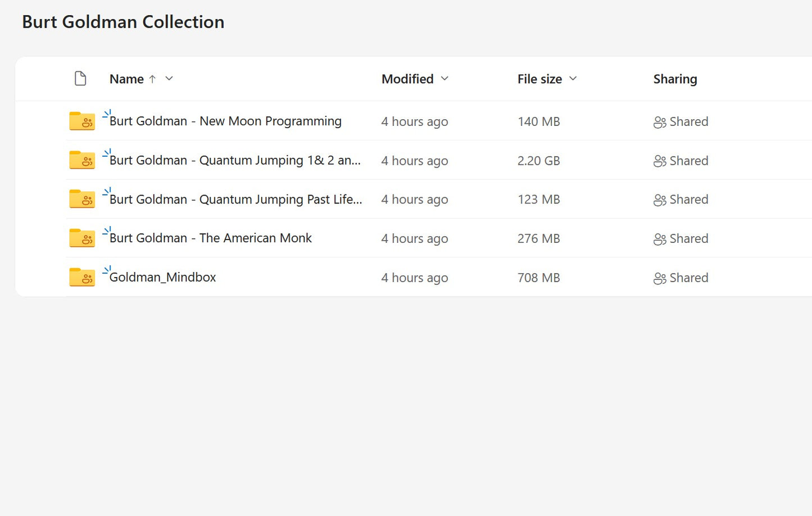Screen dimensions: 812x516
Task: Click the file type column header icon
Action: click(80, 79)
